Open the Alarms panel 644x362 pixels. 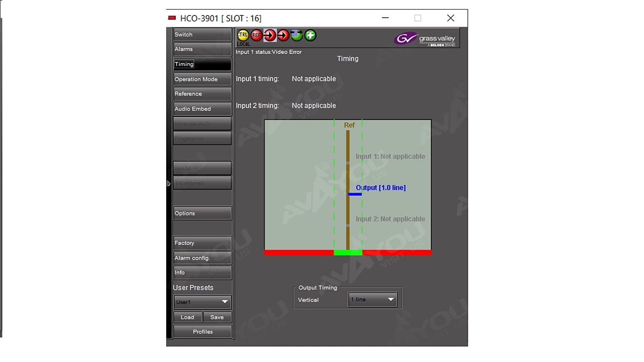tap(202, 49)
